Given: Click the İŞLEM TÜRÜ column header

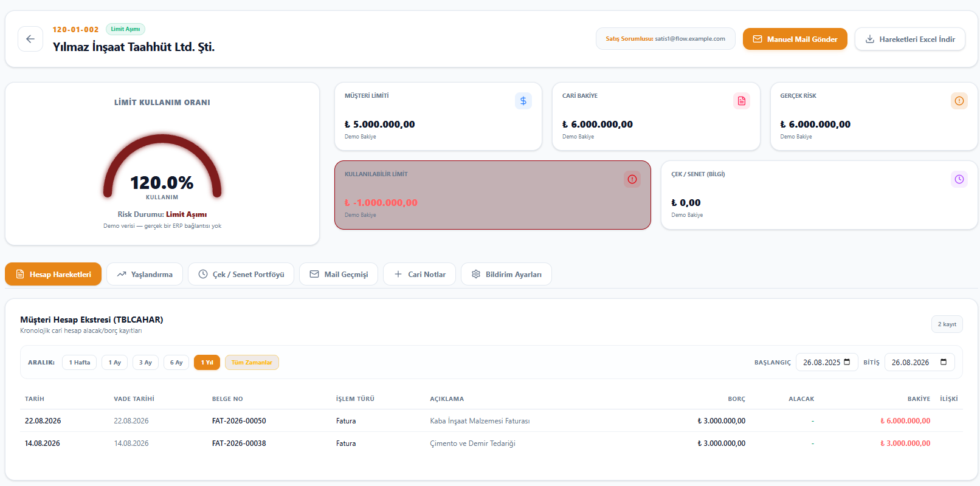Looking at the screenshot, I should pos(355,399).
